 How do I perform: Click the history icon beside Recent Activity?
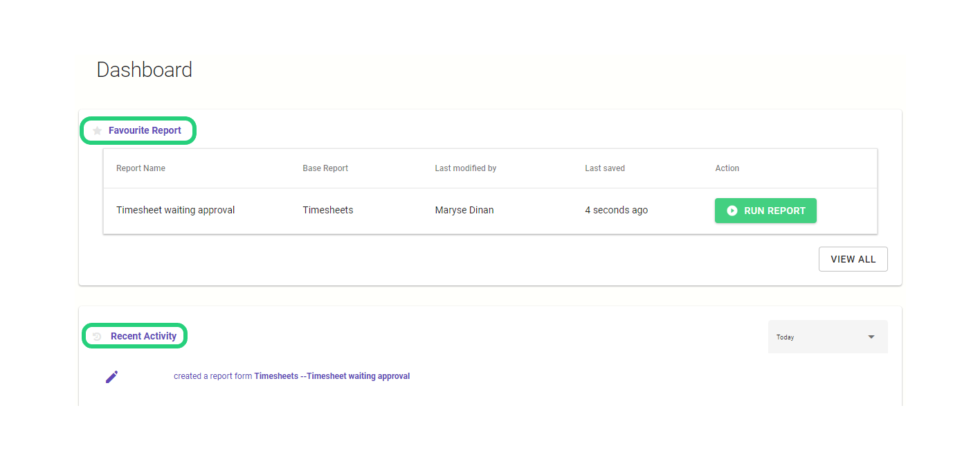coord(98,336)
